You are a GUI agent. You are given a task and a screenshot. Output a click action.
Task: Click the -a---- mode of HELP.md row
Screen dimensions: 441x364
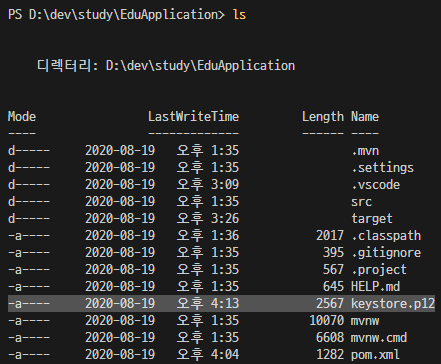29,287
